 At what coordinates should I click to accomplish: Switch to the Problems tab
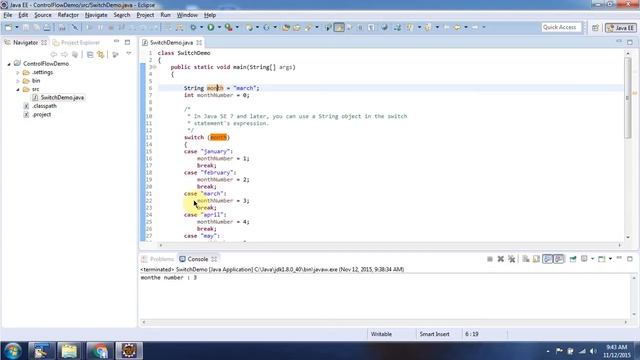pyautogui.click(x=158, y=259)
